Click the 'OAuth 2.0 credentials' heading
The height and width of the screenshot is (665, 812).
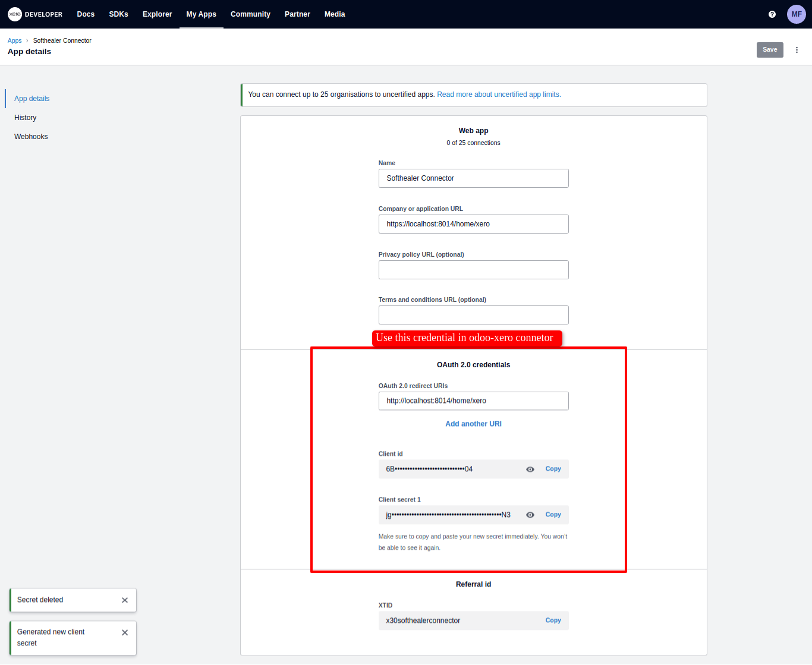coord(474,365)
